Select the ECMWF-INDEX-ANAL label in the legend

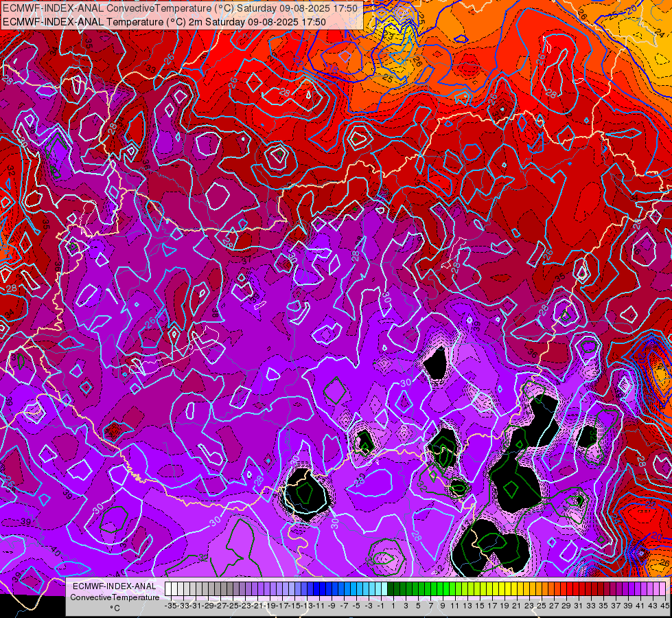click(115, 586)
